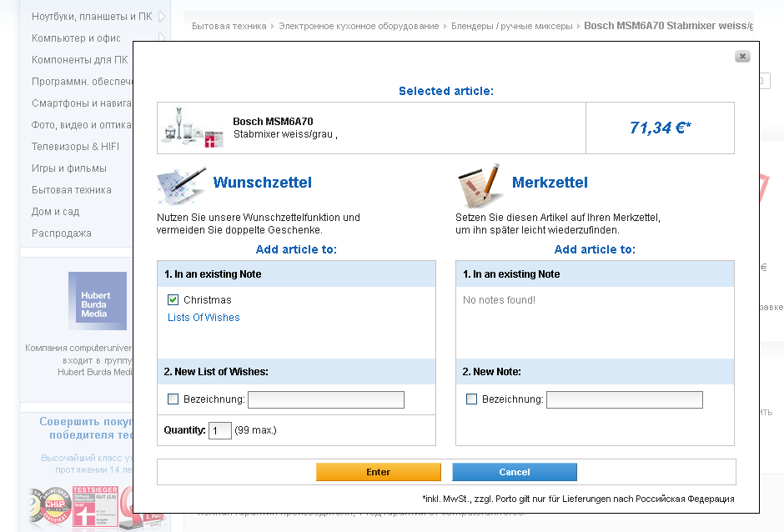Click the Hubert Burda Media logo
The image size is (784, 532).
[x=98, y=300]
